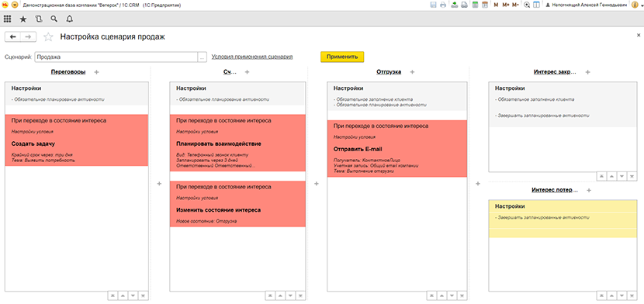Open the calendar icon in the title bar
644x304 pixels.
pos(485,5)
